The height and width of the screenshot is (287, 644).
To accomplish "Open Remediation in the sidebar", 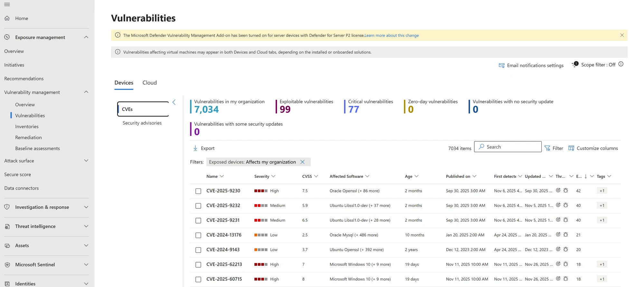I will click(28, 138).
